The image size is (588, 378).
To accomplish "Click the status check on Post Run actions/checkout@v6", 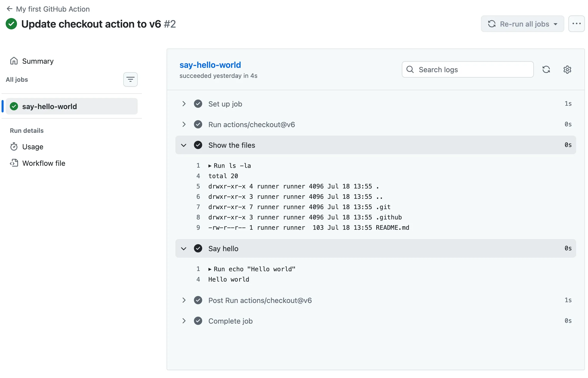I will (x=198, y=300).
